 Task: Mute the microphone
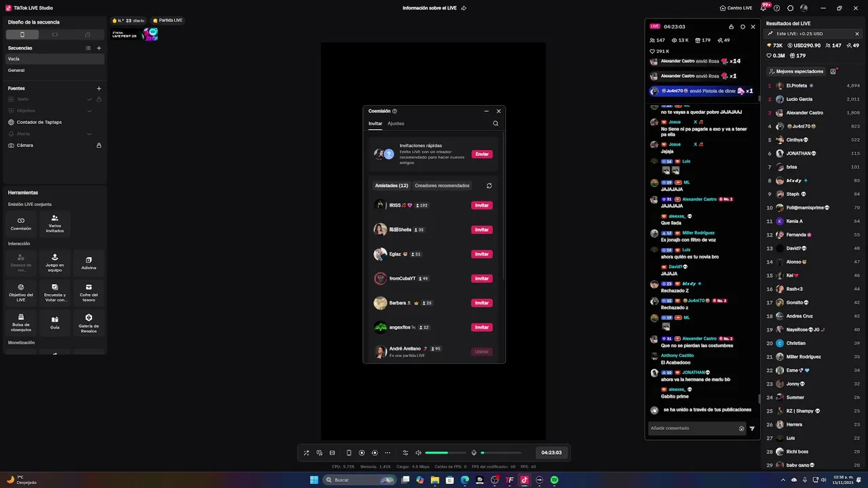[x=474, y=453]
